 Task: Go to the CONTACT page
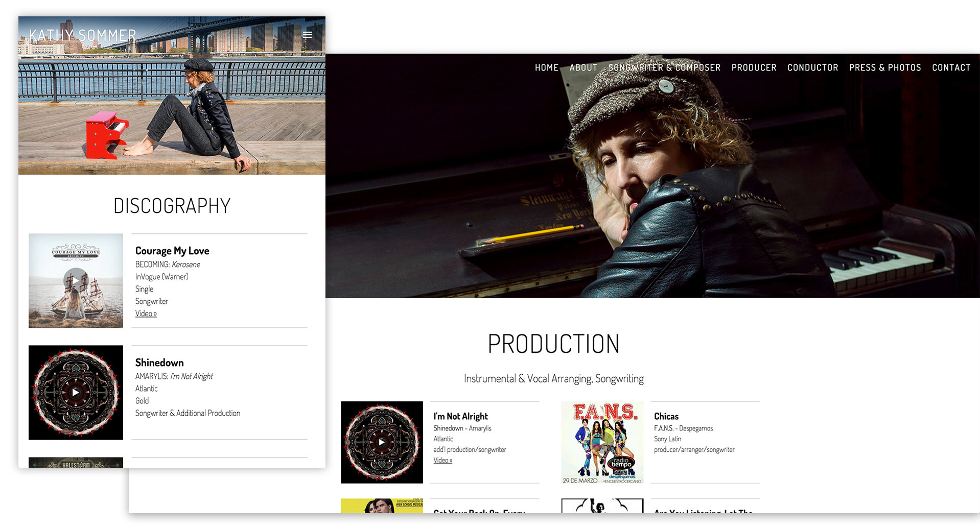pyautogui.click(x=951, y=67)
